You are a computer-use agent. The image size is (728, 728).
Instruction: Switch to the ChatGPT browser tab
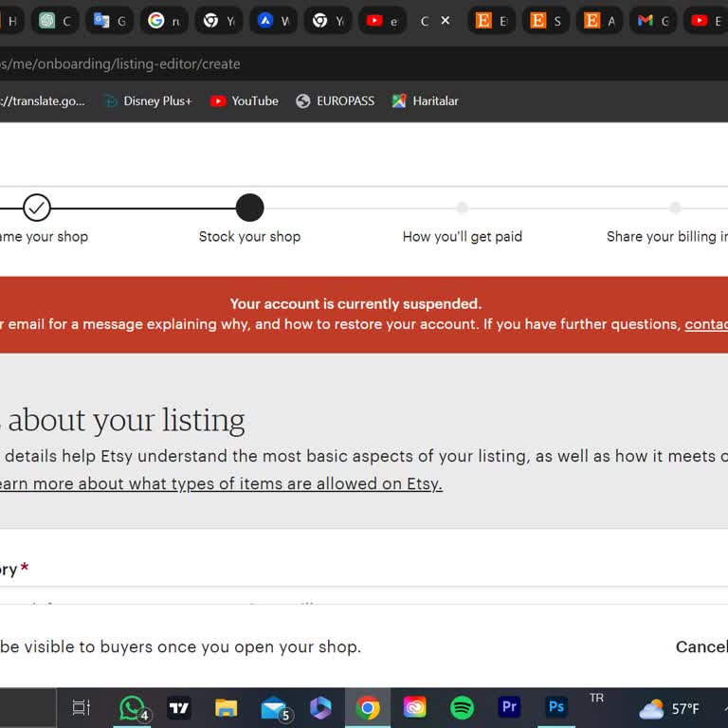(55, 21)
